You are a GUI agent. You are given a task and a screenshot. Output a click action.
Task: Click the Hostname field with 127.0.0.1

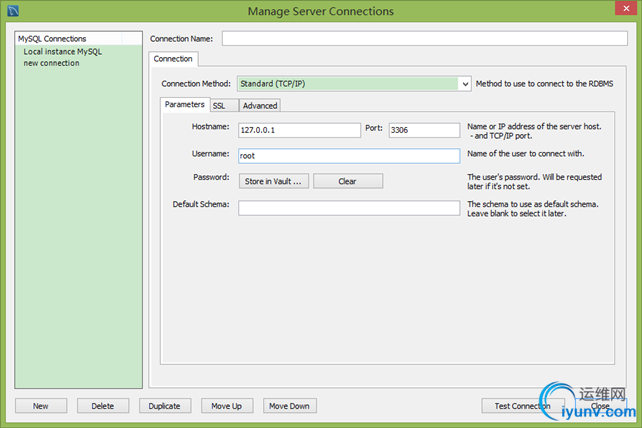[299, 130]
